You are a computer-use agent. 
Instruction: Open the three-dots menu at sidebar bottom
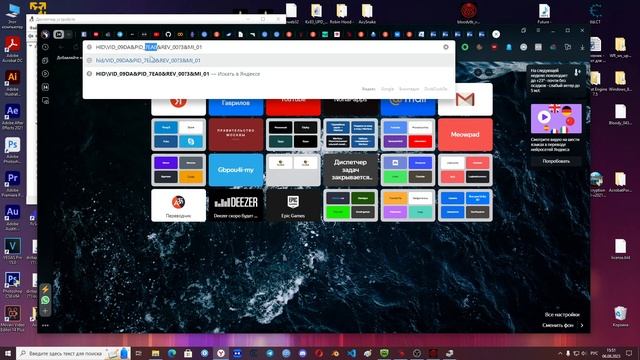pos(45,325)
